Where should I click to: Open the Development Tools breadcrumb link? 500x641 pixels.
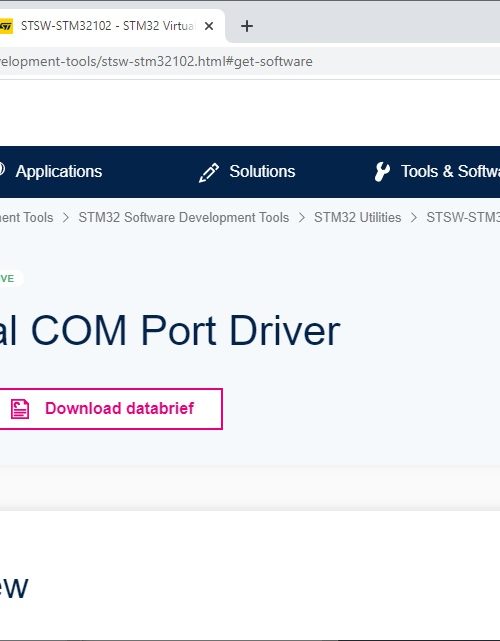27,217
